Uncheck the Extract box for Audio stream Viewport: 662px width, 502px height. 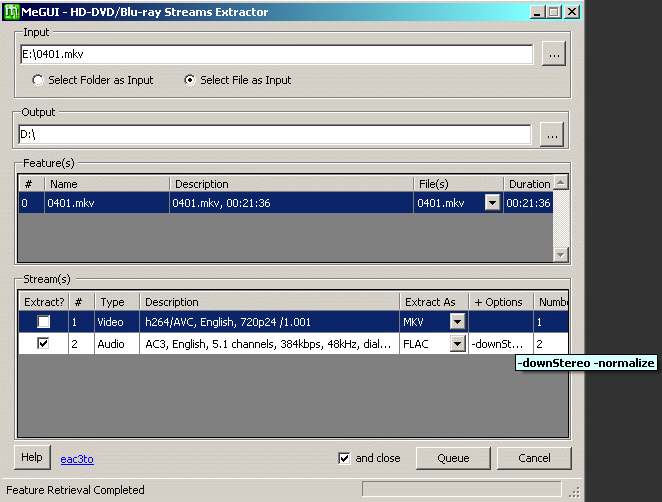[43, 343]
